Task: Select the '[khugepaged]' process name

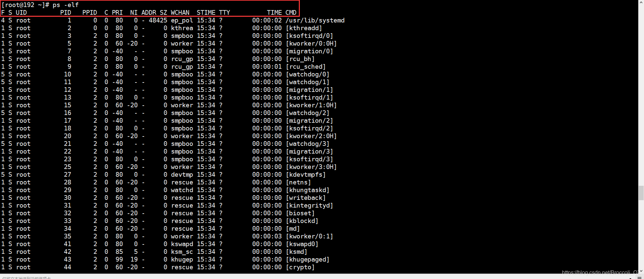Action: pyautogui.click(x=308, y=260)
